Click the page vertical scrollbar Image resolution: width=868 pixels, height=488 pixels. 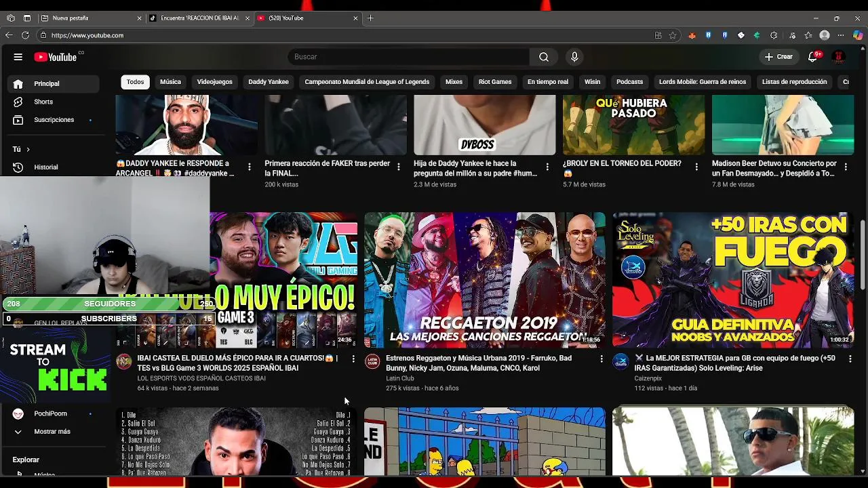coord(863,256)
